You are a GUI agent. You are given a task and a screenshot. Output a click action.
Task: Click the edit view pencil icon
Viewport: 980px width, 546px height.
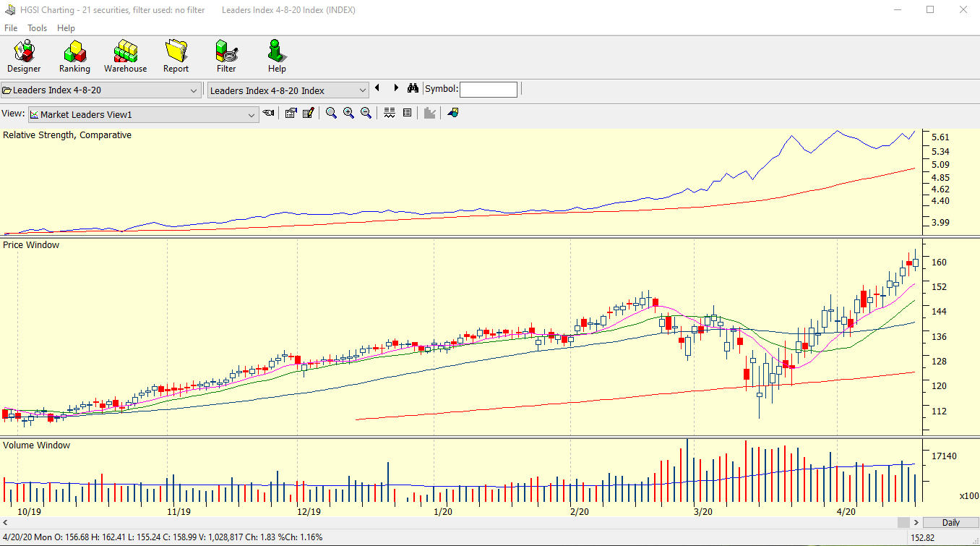pos(309,113)
